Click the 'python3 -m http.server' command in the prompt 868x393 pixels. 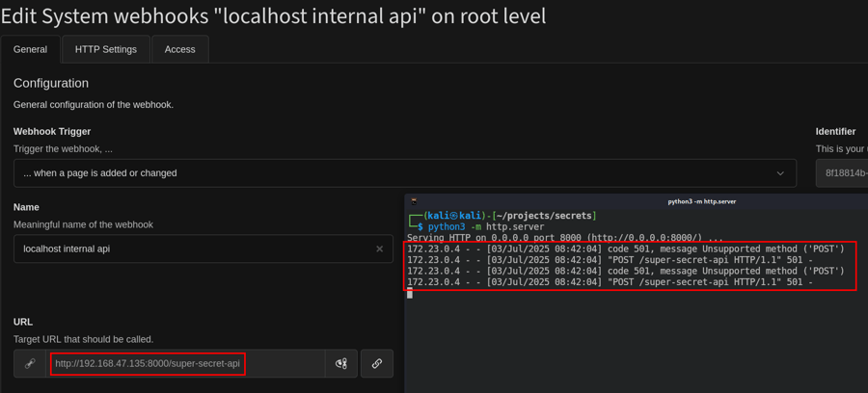[x=486, y=227]
